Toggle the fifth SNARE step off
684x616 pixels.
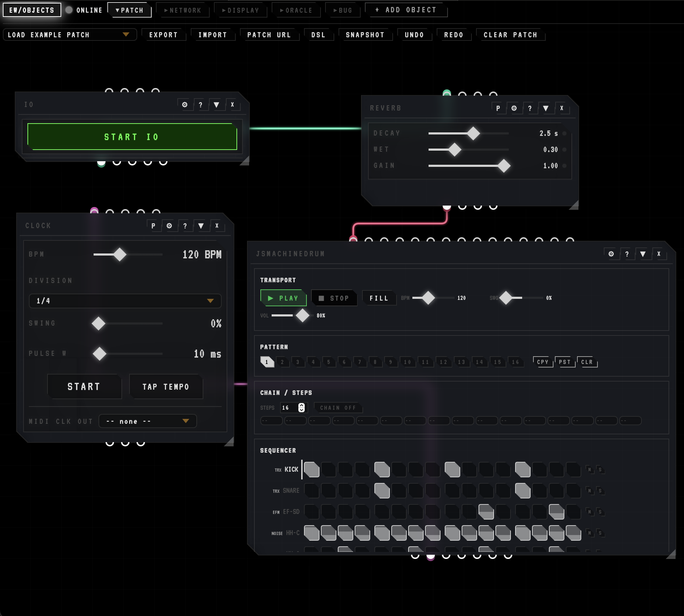(382, 491)
